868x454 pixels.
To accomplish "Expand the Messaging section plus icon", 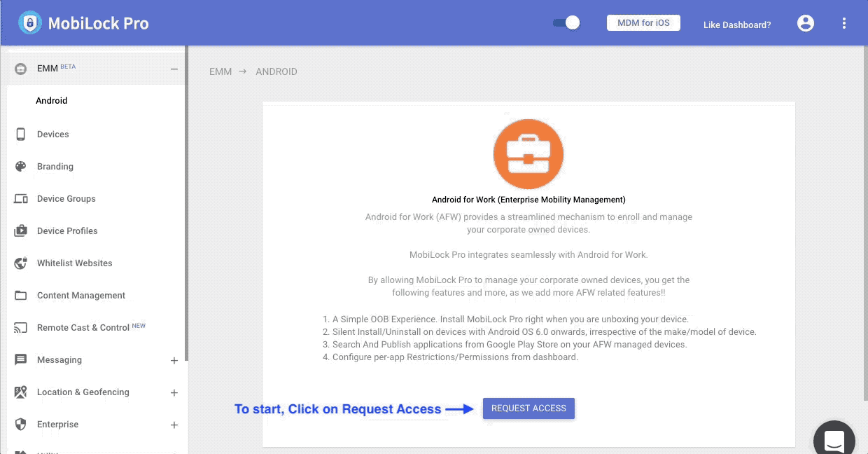I will click(174, 361).
